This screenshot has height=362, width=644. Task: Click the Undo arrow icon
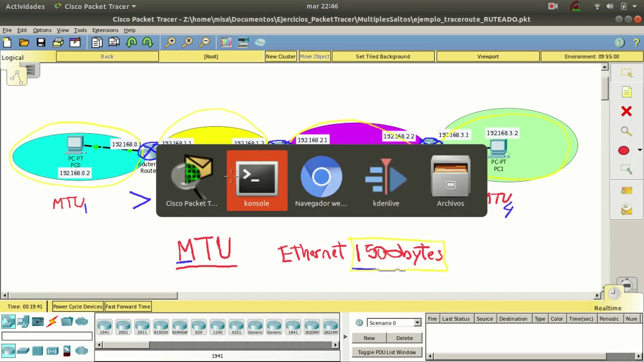(x=131, y=43)
